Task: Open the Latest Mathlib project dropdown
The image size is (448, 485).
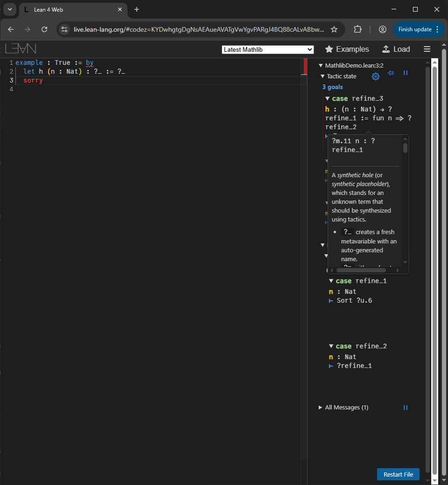Action: 268,49
